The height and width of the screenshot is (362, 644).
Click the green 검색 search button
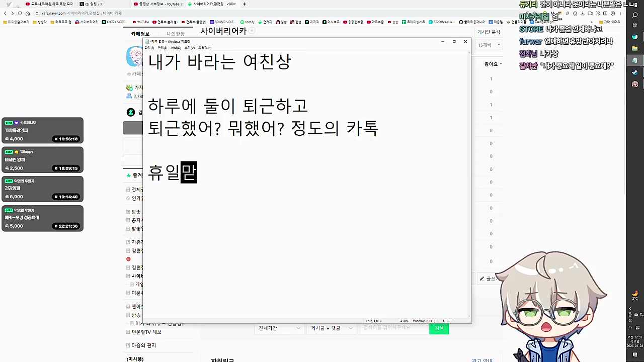coord(439,328)
